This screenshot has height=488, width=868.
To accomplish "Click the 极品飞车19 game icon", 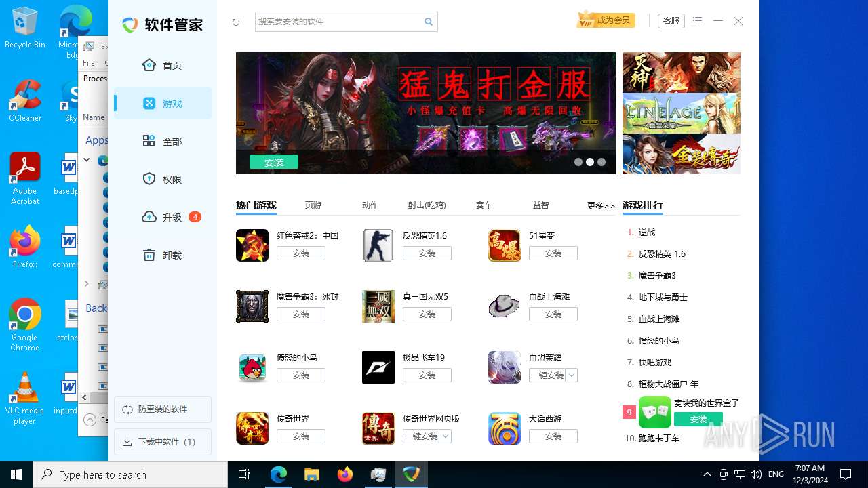I will tap(378, 367).
